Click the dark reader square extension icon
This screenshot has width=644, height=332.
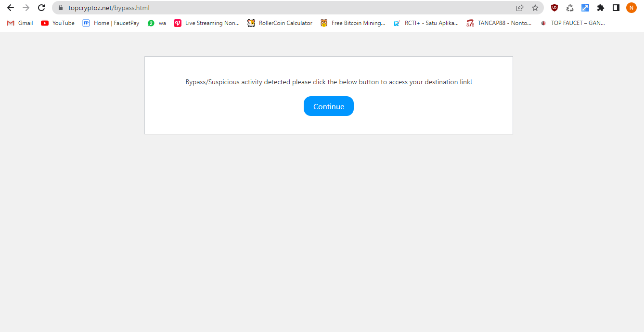(x=616, y=8)
